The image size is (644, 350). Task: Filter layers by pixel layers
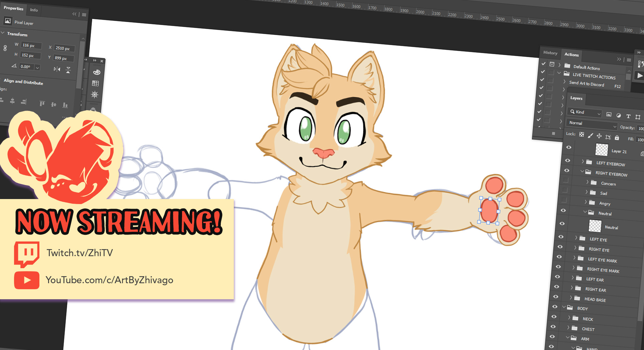tap(609, 115)
